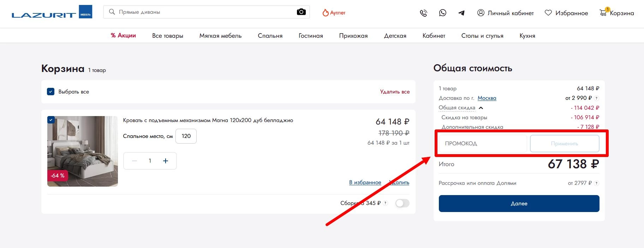This screenshot has height=248, width=644.
Task: Open the Telegram icon in header
Action: 461,13
